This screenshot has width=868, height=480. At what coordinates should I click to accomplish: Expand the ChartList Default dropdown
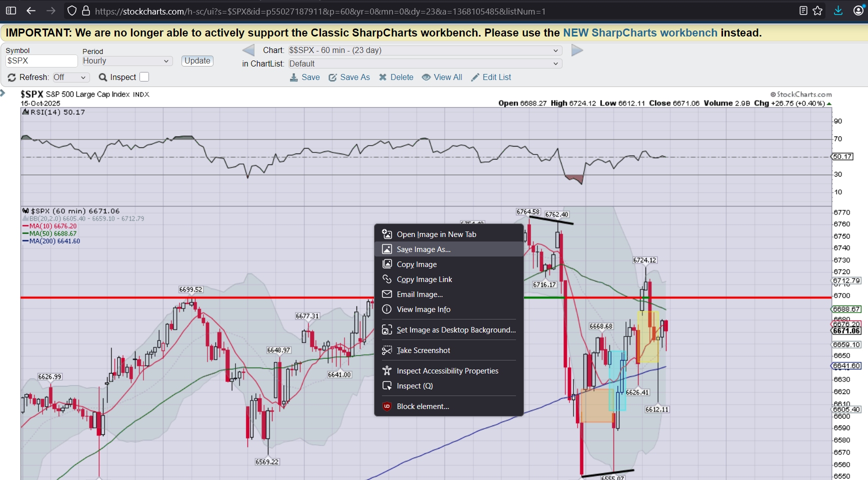pyautogui.click(x=424, y=64)
